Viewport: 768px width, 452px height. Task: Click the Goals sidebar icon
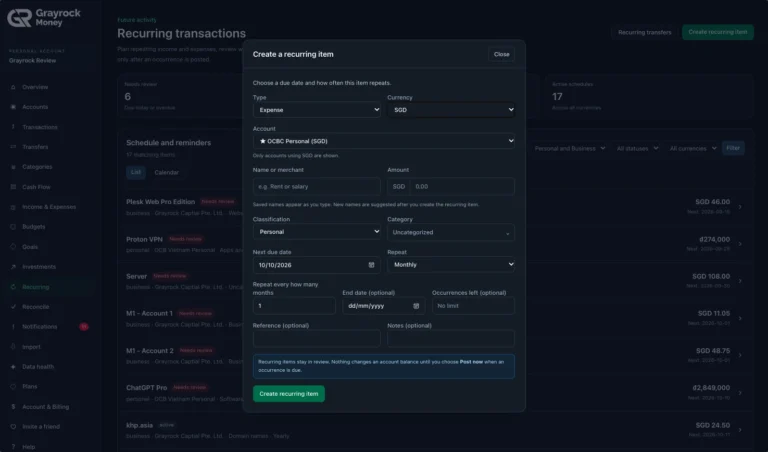tap(13, 247)
